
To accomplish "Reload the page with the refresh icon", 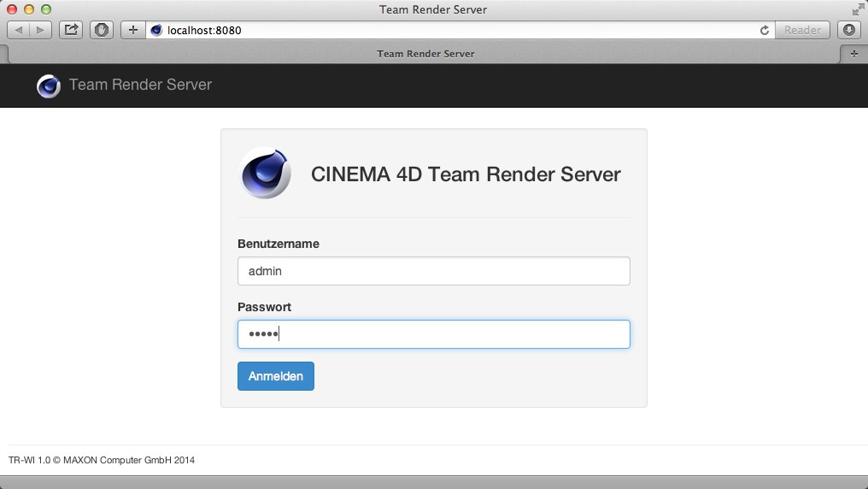I will click(765, 30).
